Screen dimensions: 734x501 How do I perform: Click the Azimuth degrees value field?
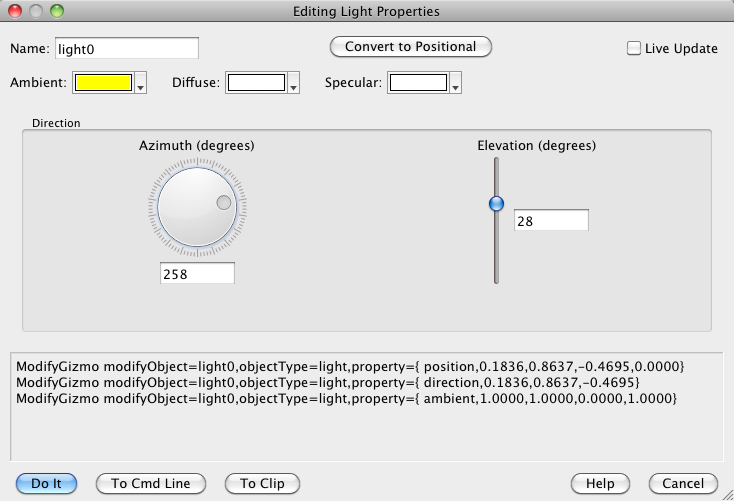tap(197, 274)
